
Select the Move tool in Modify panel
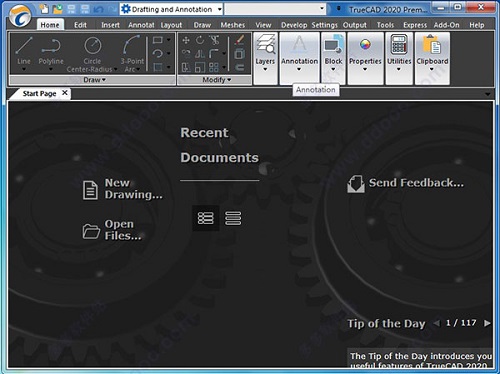pos(186,40)
